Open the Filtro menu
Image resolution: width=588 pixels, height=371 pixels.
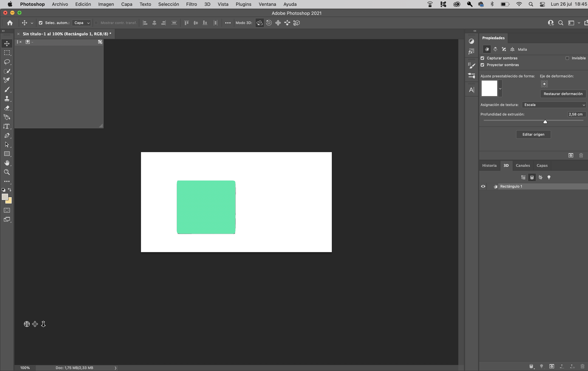(x=192, y=4)
